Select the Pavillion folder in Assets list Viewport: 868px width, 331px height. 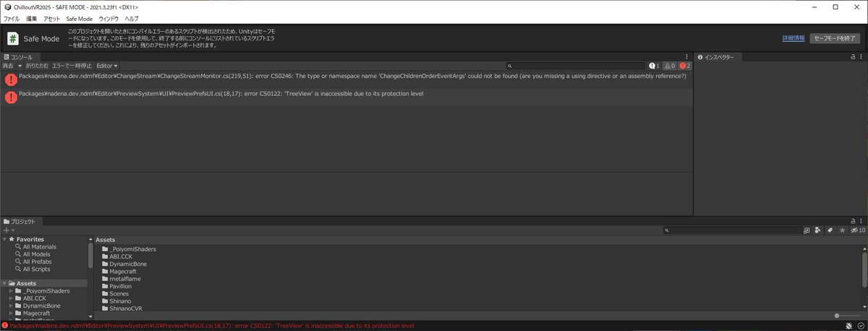(x=116, y=286)
